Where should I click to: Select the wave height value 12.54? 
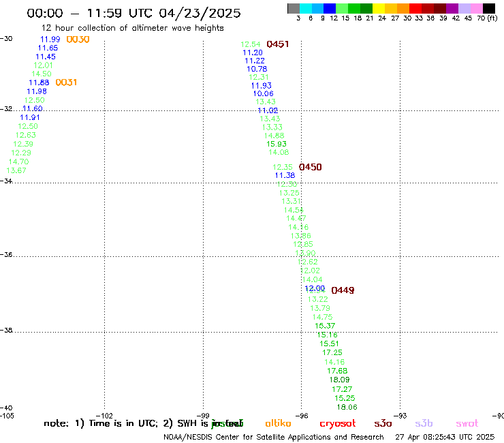(x=251, y=44)
